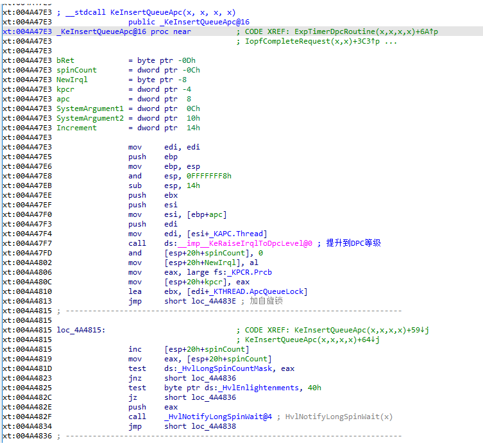This screenshot has height=448, width=483.
Task: Select SystemArgument1 argument definition
Action: (90, 108)
